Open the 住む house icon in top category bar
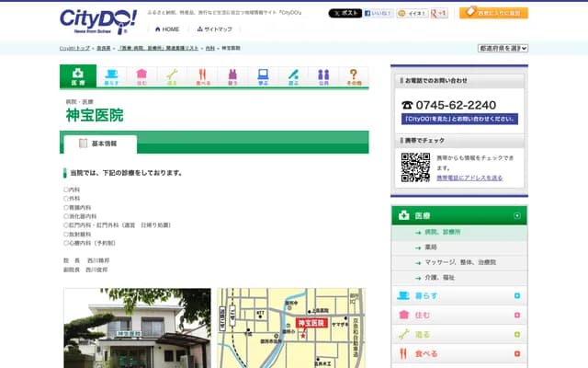588x368 pixels. 141,76
